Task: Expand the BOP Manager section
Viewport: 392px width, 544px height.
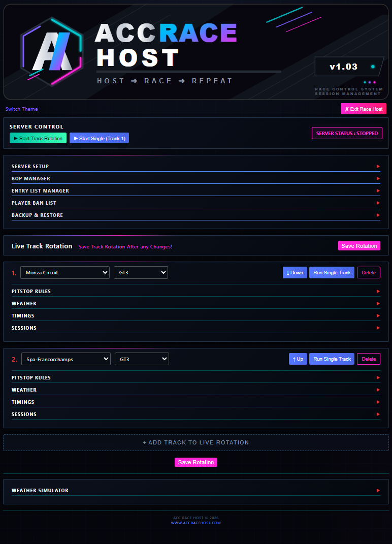Action: (195, 179)
